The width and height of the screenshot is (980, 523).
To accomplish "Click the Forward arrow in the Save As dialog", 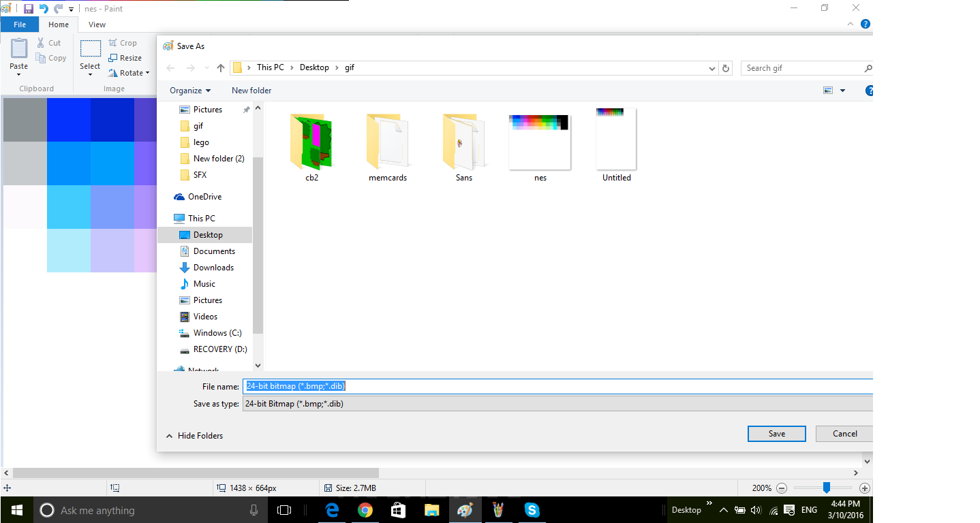I will click(191, 68).
